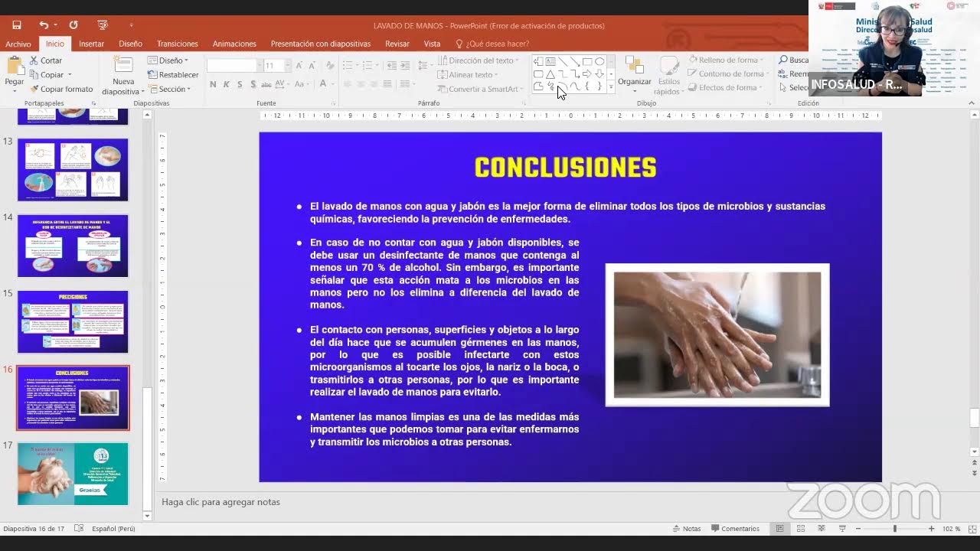Select the oval shape in shapes gallery
This screenshot has height=551, width=980.
pyautogui.click(x=599, y=61)
